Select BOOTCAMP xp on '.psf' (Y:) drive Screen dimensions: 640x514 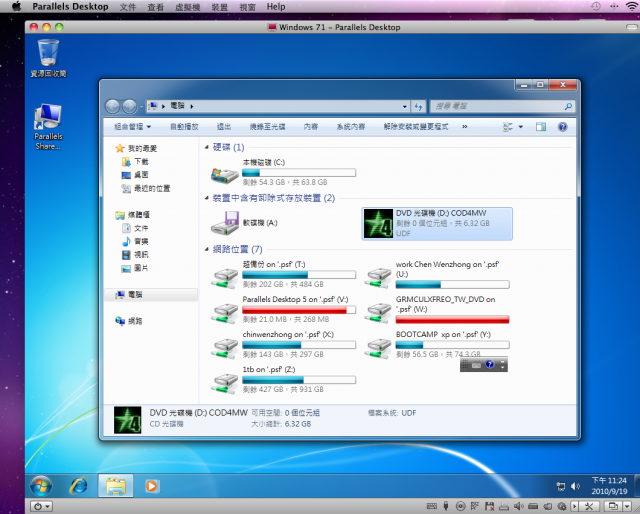pos(437,344)
